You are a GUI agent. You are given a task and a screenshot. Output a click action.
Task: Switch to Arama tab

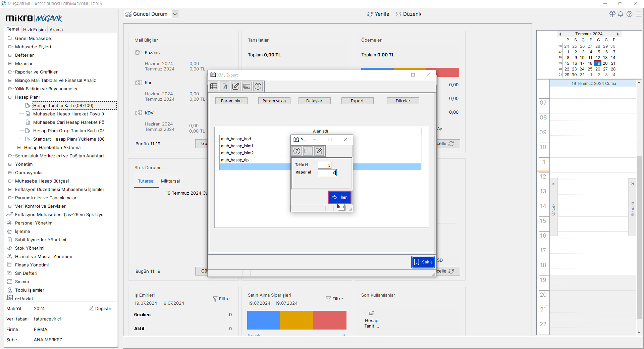point(56,30)
